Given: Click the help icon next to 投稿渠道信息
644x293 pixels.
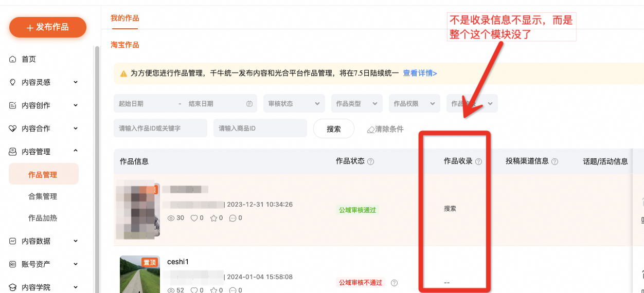Looking at the screenshot, I should click(x=554, y=161).
